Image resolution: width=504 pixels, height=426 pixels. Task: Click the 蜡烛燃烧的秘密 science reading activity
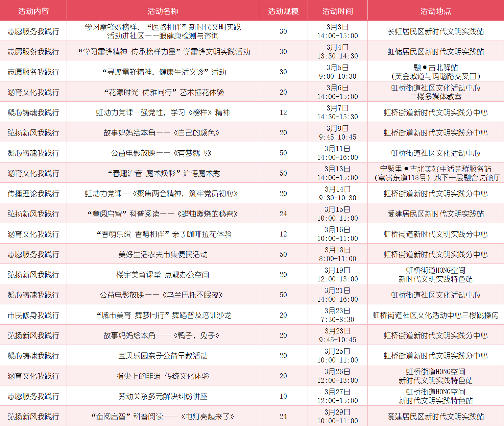point(163,213)
